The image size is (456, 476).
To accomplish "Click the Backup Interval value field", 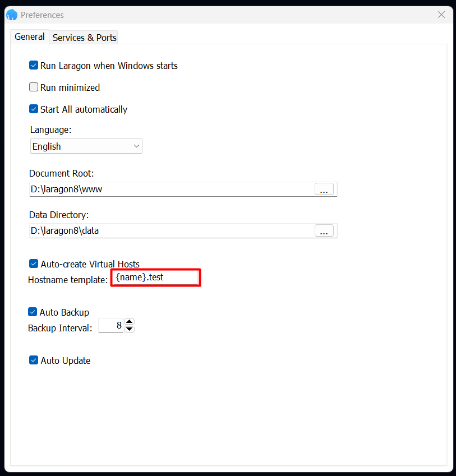I will tap(110, 325).
